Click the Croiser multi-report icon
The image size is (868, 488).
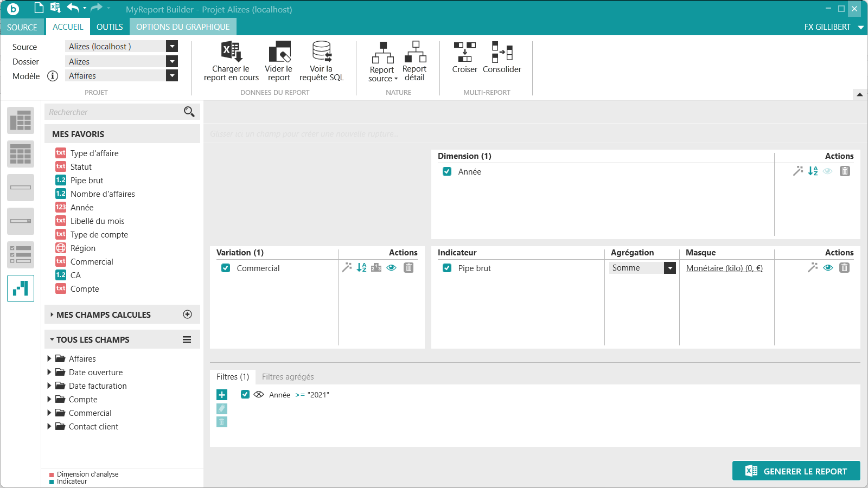point(464,52)
